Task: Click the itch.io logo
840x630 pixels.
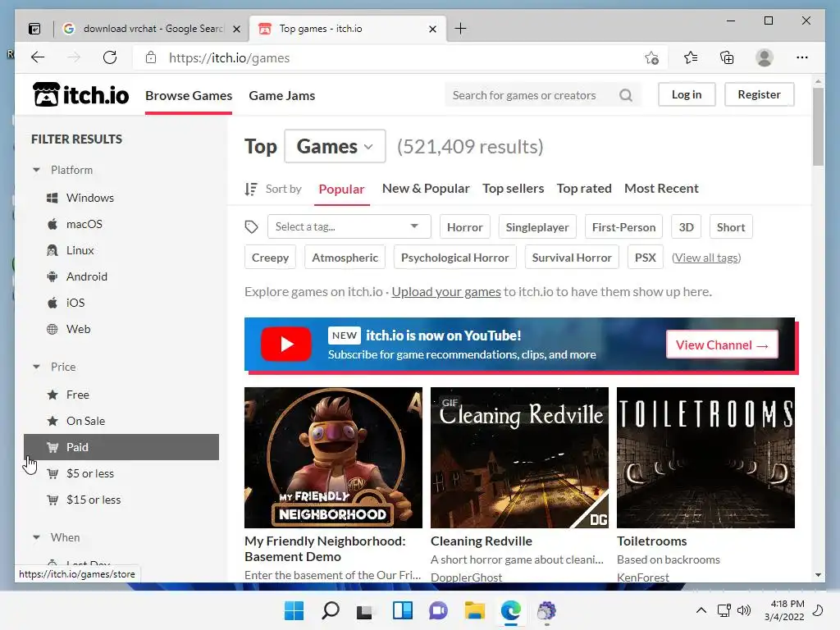Action: tap(81, 95)
